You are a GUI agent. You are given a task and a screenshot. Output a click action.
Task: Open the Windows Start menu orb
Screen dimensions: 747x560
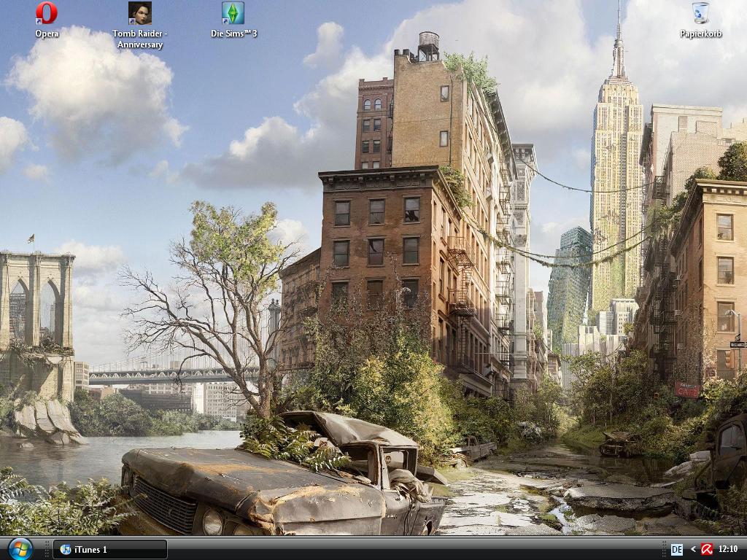click(20, 548)
